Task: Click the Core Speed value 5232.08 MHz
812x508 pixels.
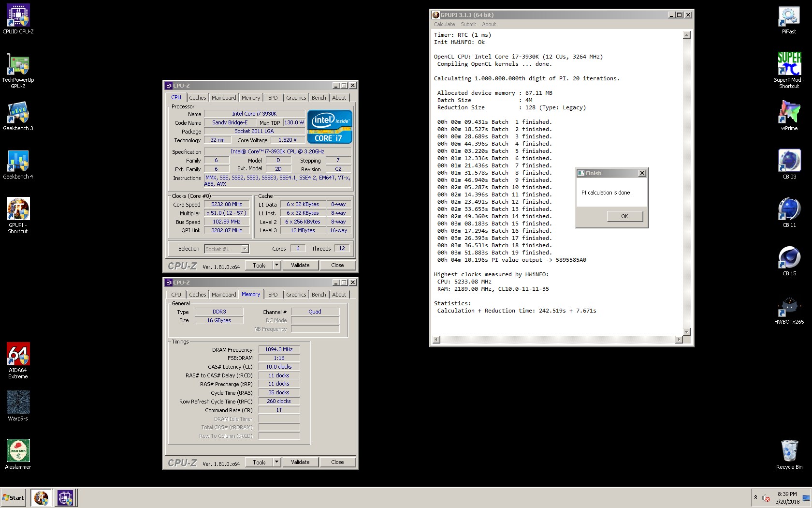Action: [227, 204]
